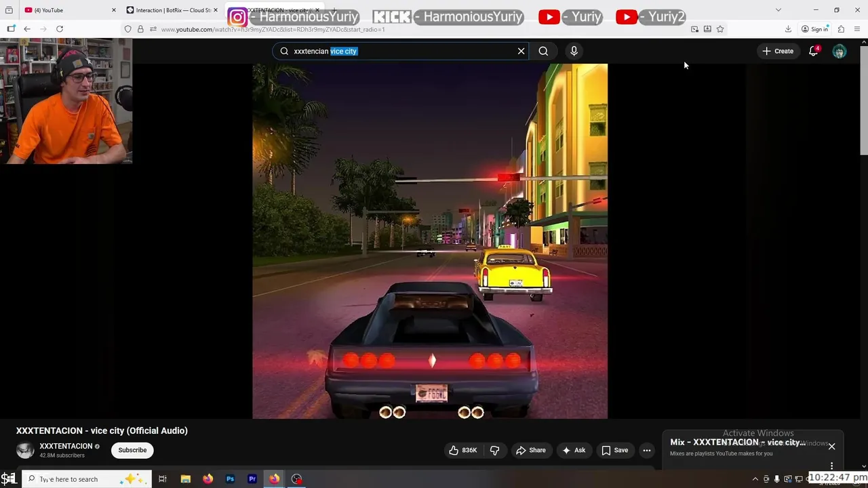Viewport: 868px width, 488px height.
Task: Click the site padlock icon
Action: (140, 29)
